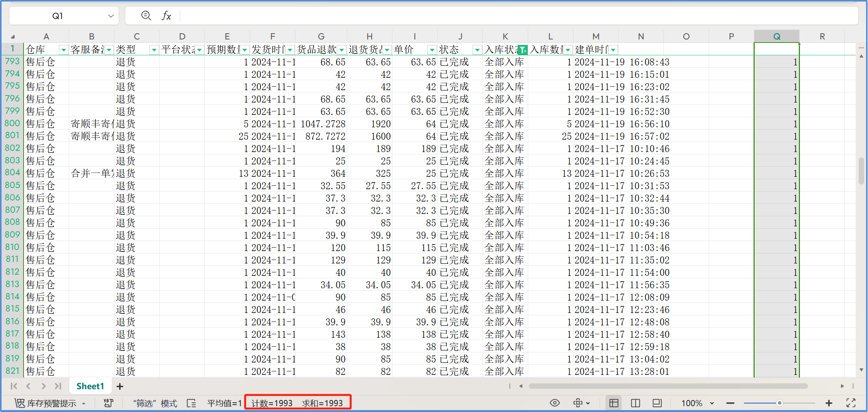Select the cell with value 872.7272
Image resolution: width=868 pixels, height=412 pixels.
(321, 136)
